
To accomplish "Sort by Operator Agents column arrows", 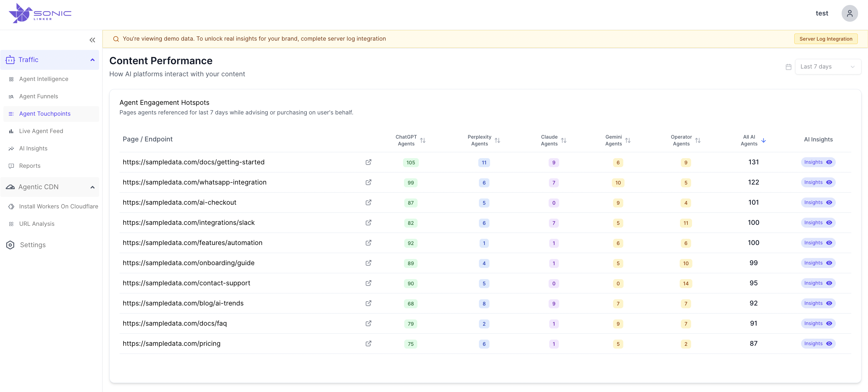I will click(x=698, y=140).
